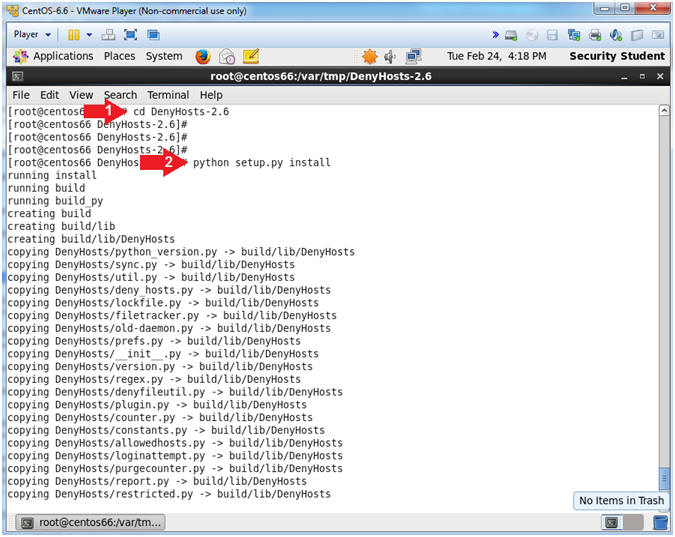Click line 'copying DenyHosts/sync.py'
This screenshot has width=675, height=537.
[151, 265]
